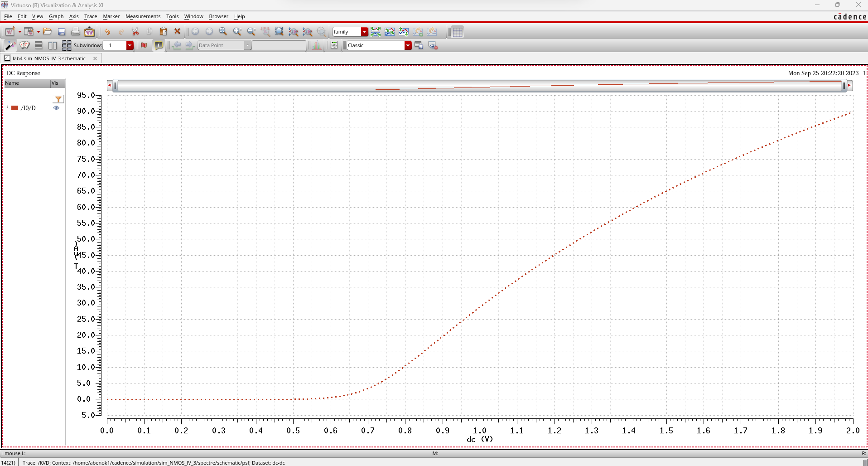The width and height of the screenshot is (868, 466).
Task: Open the new window dropdown arrow
Action: pyautogui.click(x=19, y=32)
